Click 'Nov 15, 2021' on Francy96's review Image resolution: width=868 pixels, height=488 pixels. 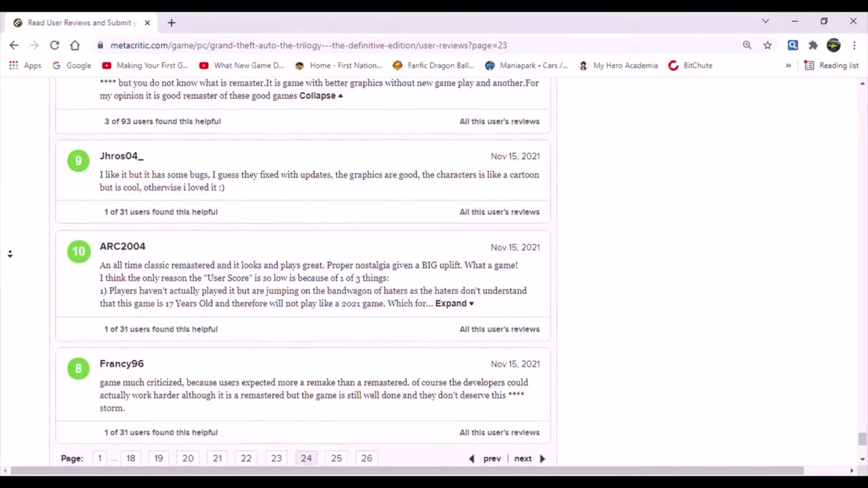pyautogui.click(x=515, y=364)
